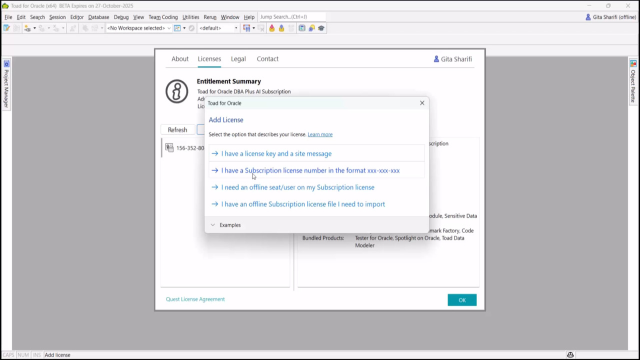Switch to the Contact tab

point(267,59)
